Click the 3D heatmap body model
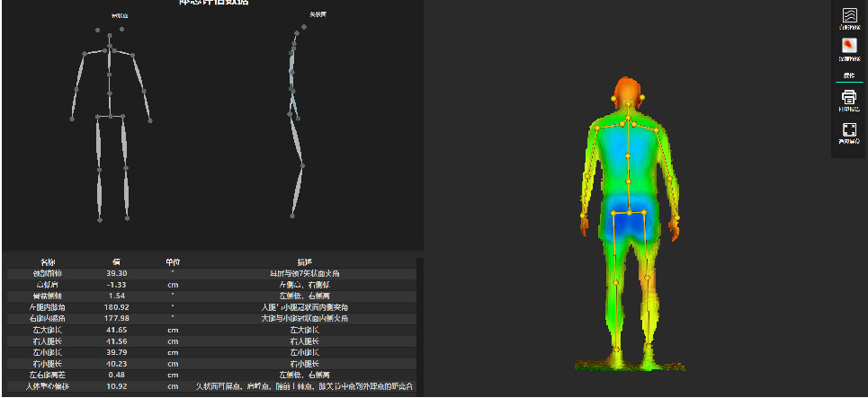The width and height of the screenshot is (868, 398). tap(629, 225)
